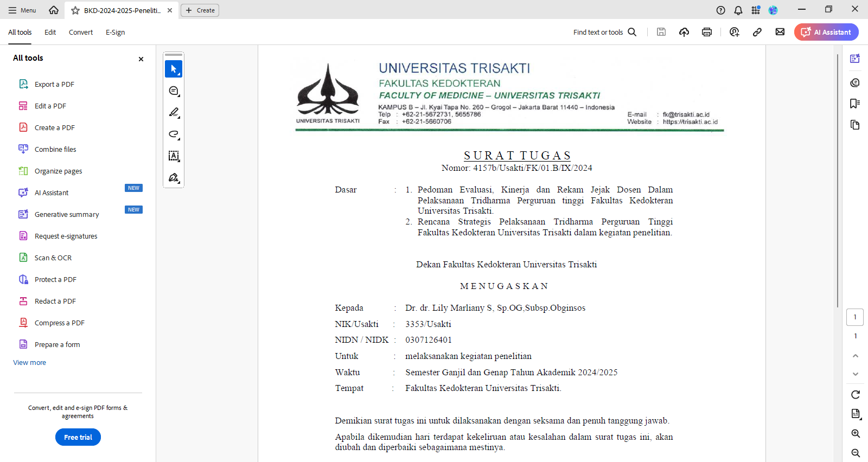This screenshot has height=462, width=868.
Task: Open the apps grid icon
Action: (x=756, y=10)
